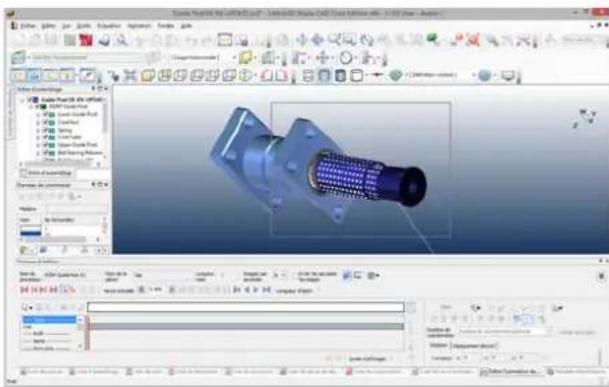Click the first red keyframe record icon
609x387 pixels.
[24, 289]
